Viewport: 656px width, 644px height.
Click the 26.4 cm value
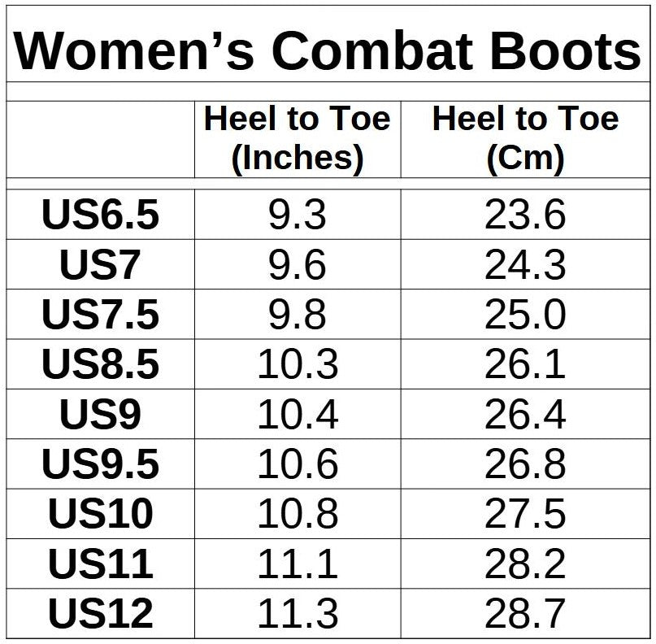pyautogui.click(x=525, y=415)
